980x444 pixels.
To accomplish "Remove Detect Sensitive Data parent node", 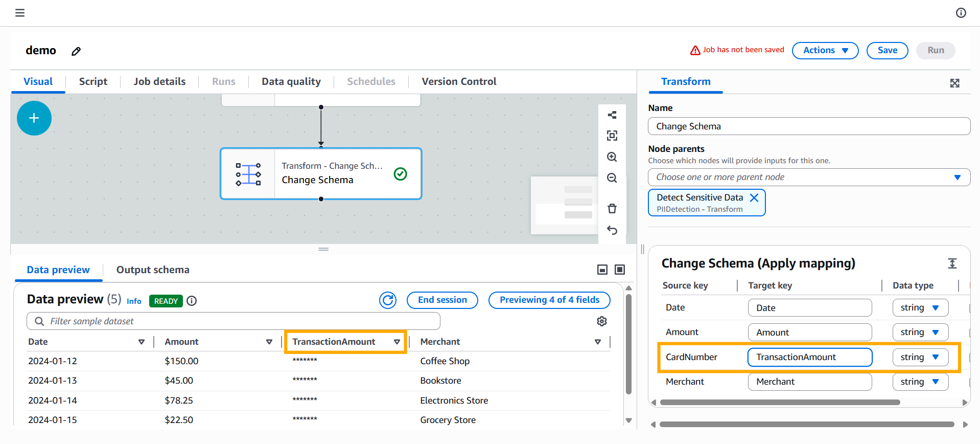I will [x=754, y=197].
